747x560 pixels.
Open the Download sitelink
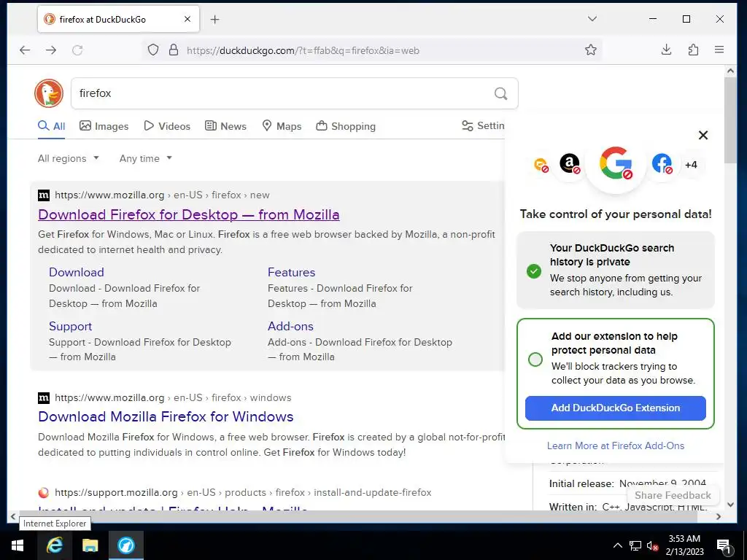tap(76, 273)
